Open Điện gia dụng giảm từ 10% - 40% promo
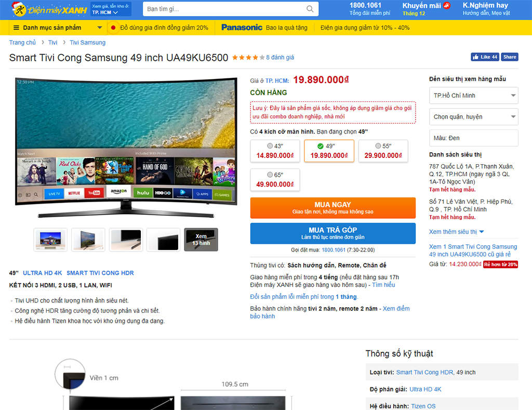 365,28
